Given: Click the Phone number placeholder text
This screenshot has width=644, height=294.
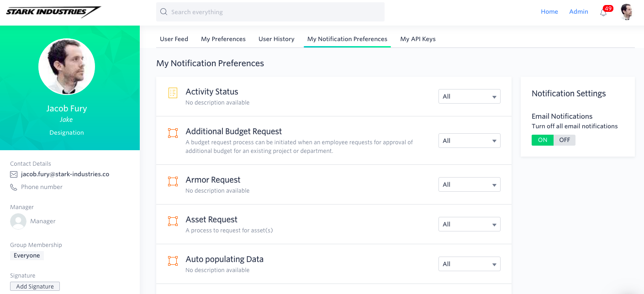Looking at the screenshot, I should point(42,187).
